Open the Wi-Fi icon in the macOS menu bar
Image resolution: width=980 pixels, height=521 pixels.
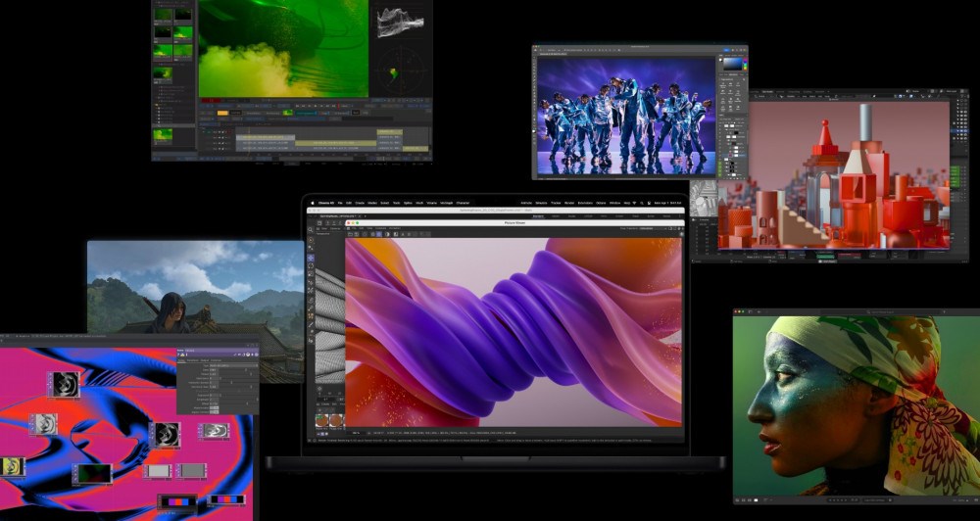coord(633,203)
